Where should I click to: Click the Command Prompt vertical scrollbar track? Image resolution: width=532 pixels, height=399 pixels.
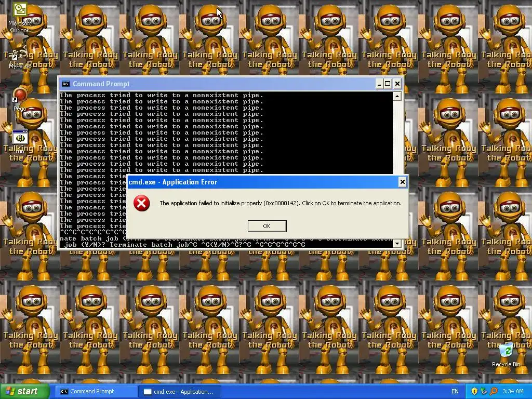tap(397, 137)
